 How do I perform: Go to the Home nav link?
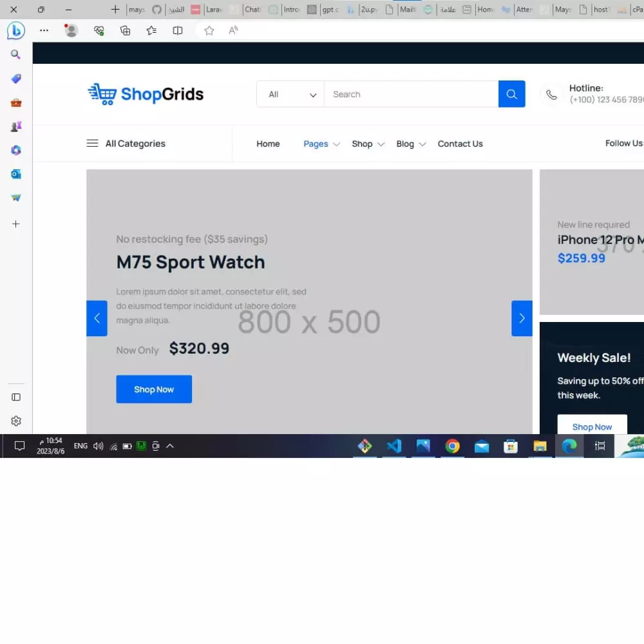pos(268,144)
